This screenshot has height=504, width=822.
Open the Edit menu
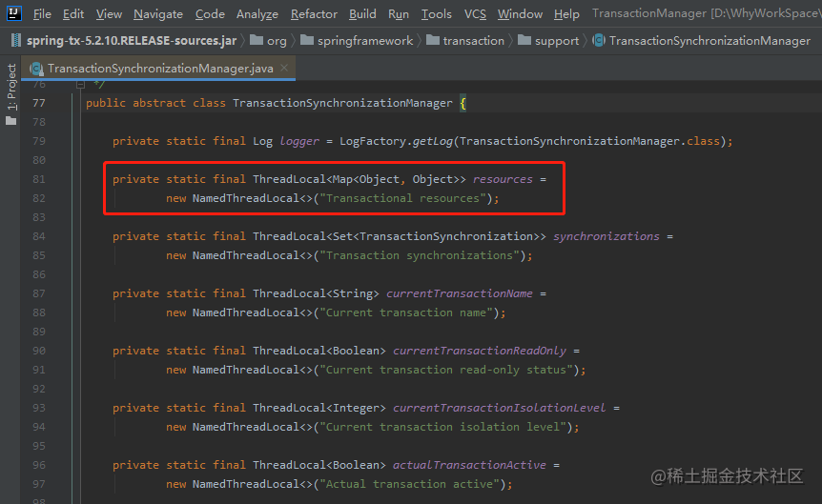point(72,14)
